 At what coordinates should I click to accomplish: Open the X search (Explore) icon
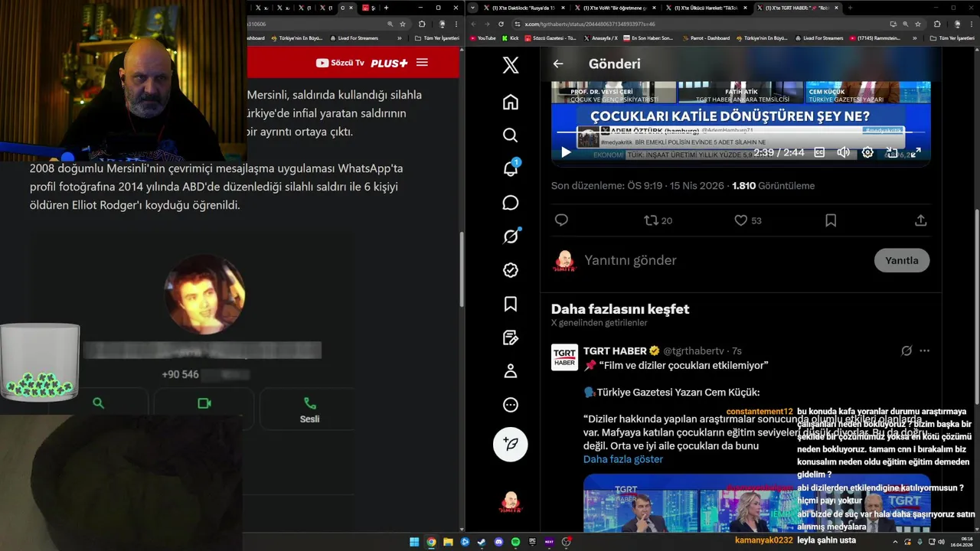tap(511, 135)
